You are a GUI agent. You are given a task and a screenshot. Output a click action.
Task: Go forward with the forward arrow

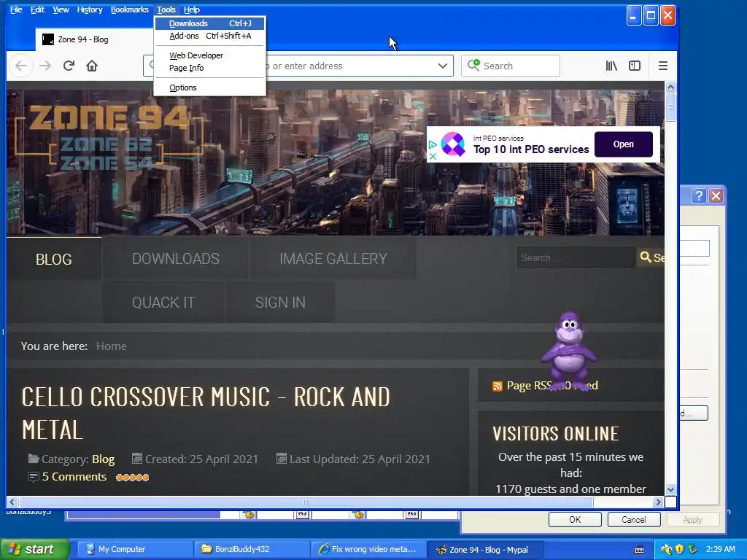point(45,66)
